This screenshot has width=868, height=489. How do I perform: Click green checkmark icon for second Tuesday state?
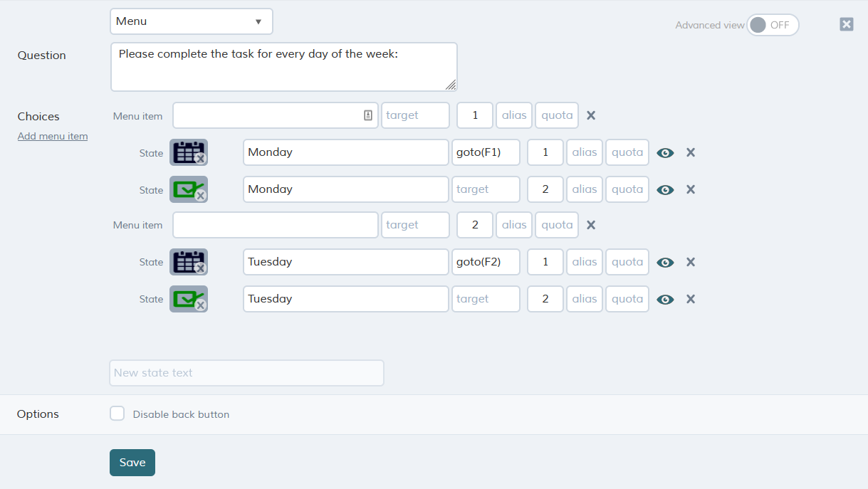click(x=188, y=298)
